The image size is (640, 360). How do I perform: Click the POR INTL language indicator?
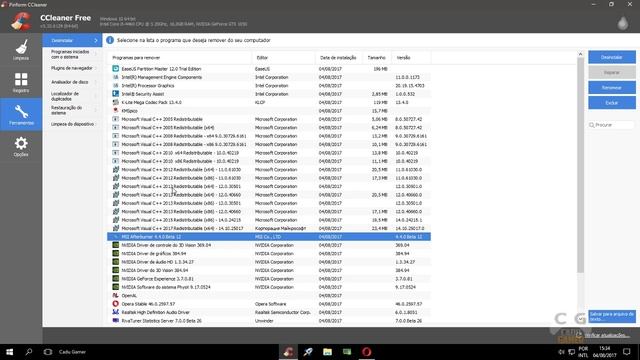[x=583, y=352]
